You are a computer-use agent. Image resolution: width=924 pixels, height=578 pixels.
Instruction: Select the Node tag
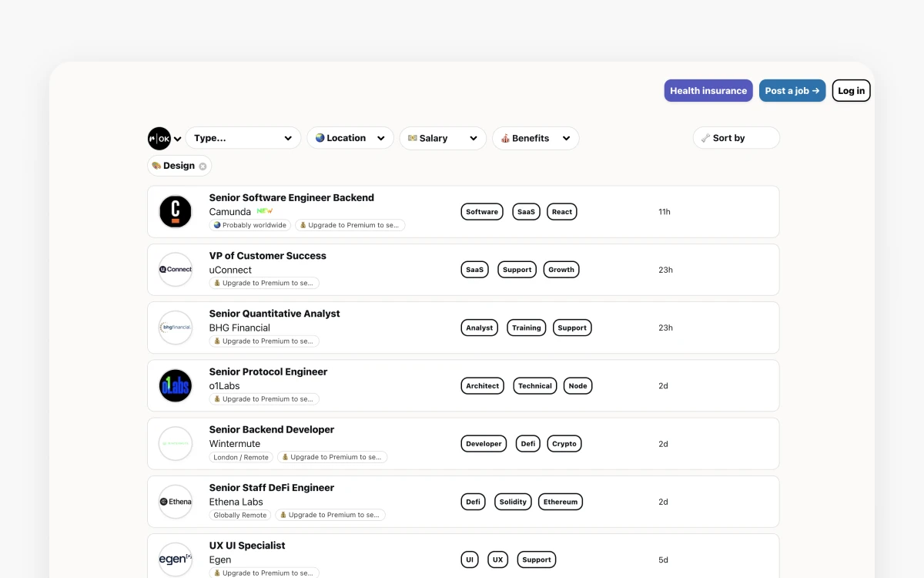[x=578, y=386]
